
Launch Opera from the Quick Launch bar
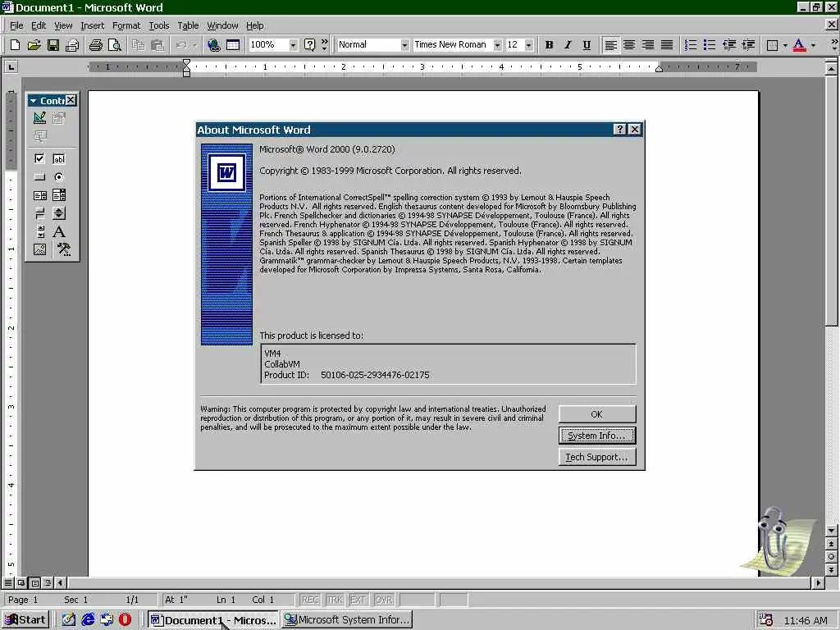coord(125,620)
